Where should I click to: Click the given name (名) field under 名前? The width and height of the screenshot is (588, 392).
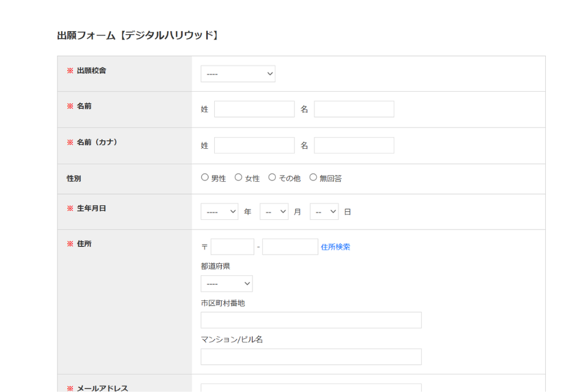[x=354, y=109]
